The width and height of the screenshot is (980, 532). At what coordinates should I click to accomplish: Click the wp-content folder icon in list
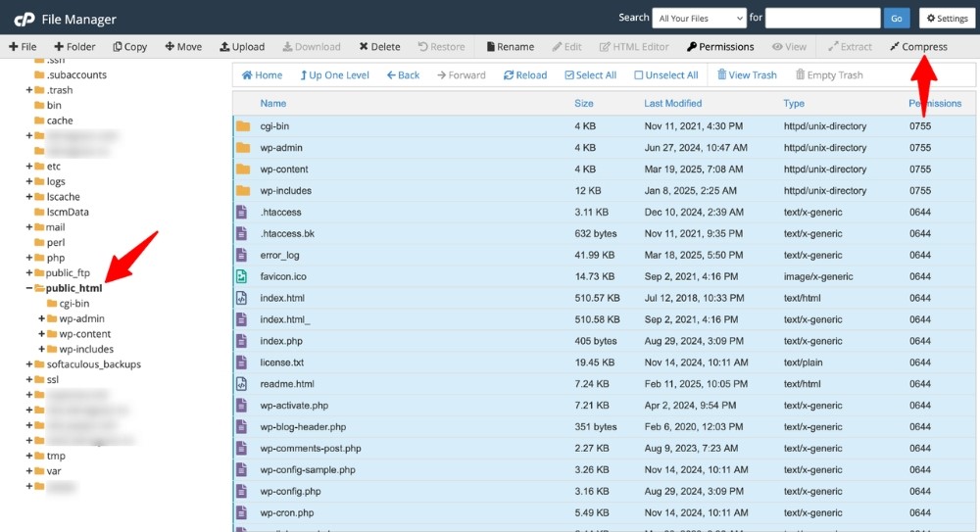click(243, 169)
